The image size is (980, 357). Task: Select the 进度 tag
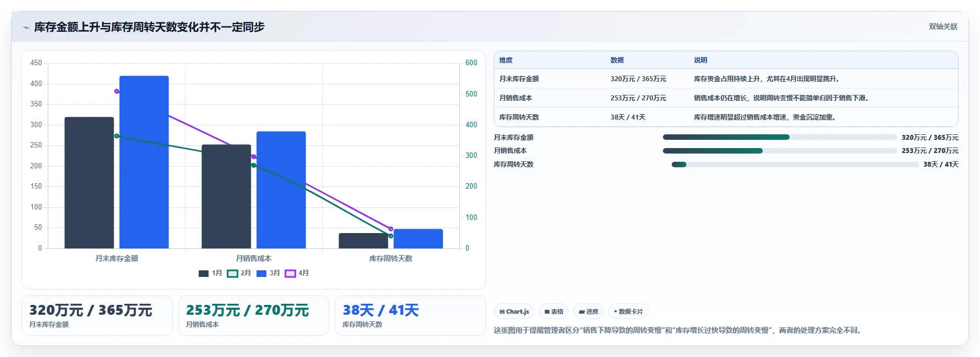(588, 311)
